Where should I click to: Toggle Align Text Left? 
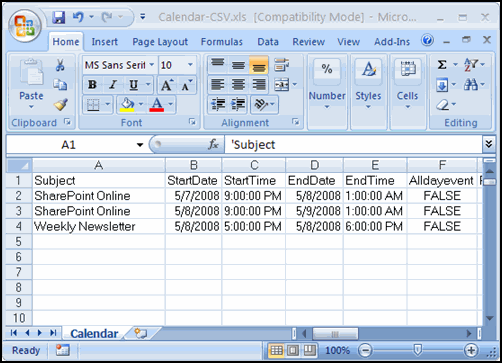[x=218, y=85]
